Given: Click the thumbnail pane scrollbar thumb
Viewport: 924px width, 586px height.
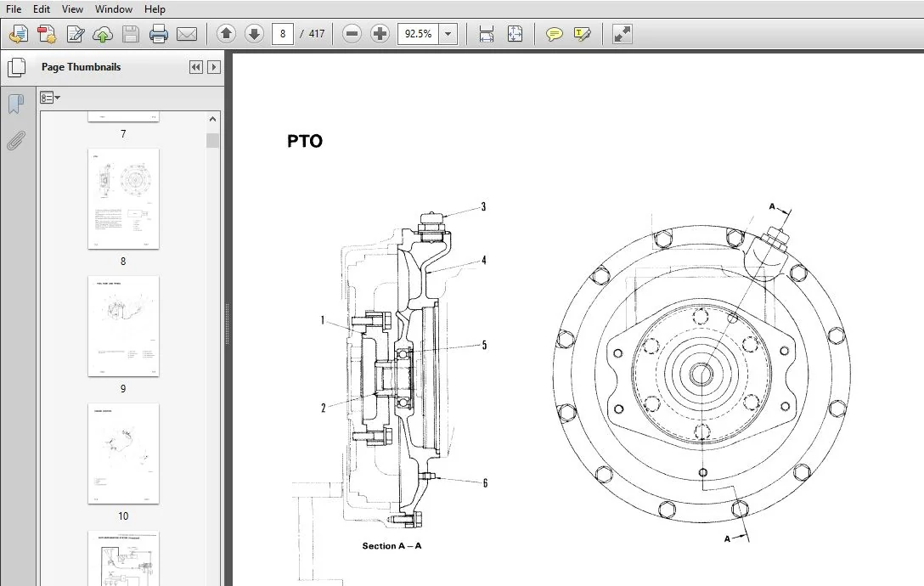Looking at the screenshot, I should coord(212,140).
